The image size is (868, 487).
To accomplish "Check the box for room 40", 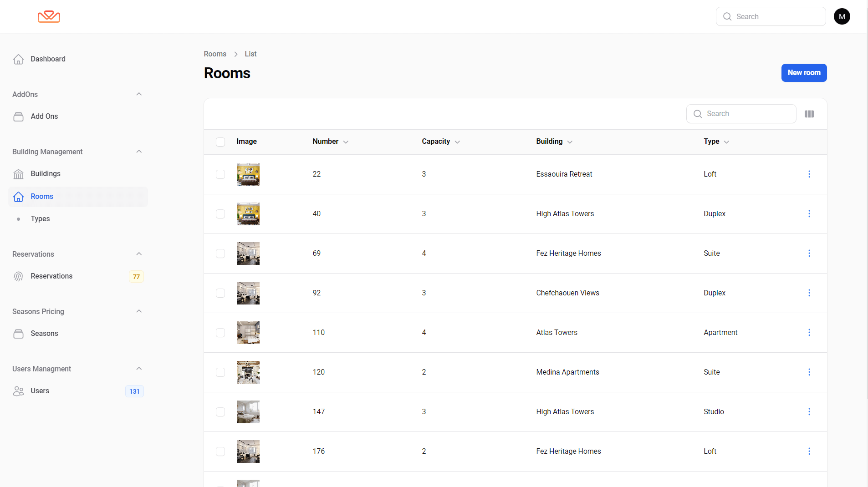I will [220, 214].
